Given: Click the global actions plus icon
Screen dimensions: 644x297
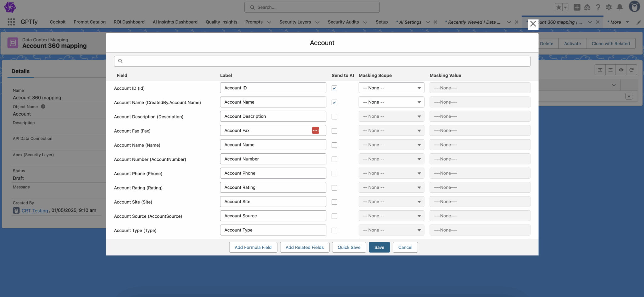Looking at the screenshot, I should point(577,7).
